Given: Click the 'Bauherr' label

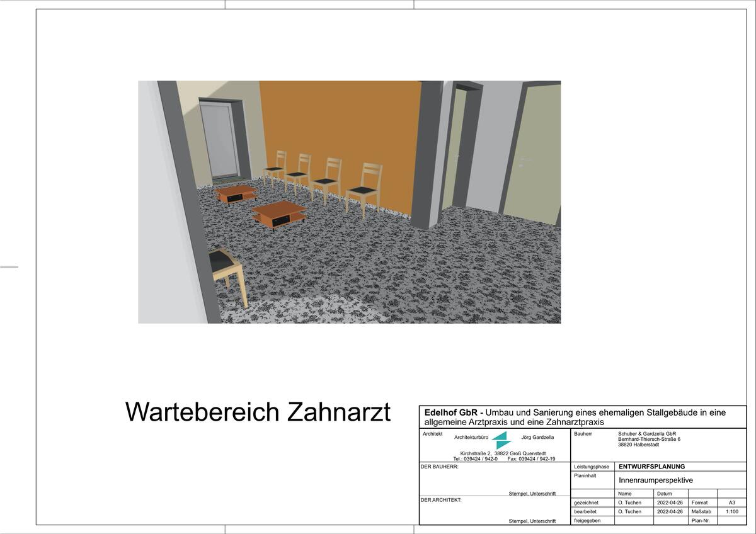Looking at the screenshot, I should (583, 434).
